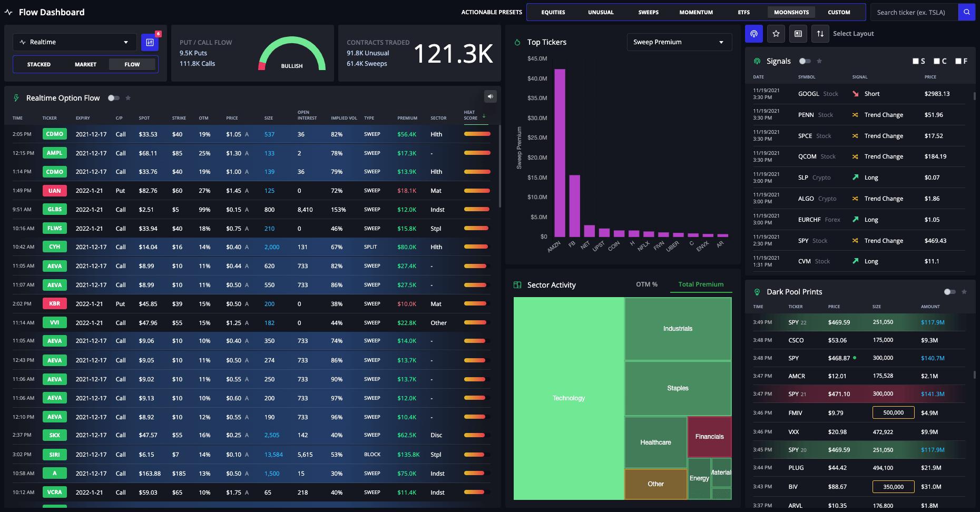Select the MOMENTUM preset
980x512 pixels.
point(696,12)
